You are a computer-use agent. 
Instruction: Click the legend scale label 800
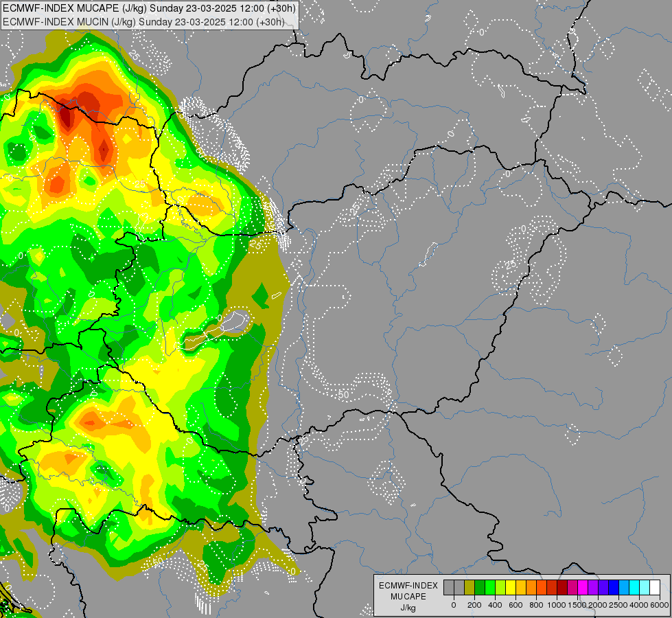pos(536,605)
